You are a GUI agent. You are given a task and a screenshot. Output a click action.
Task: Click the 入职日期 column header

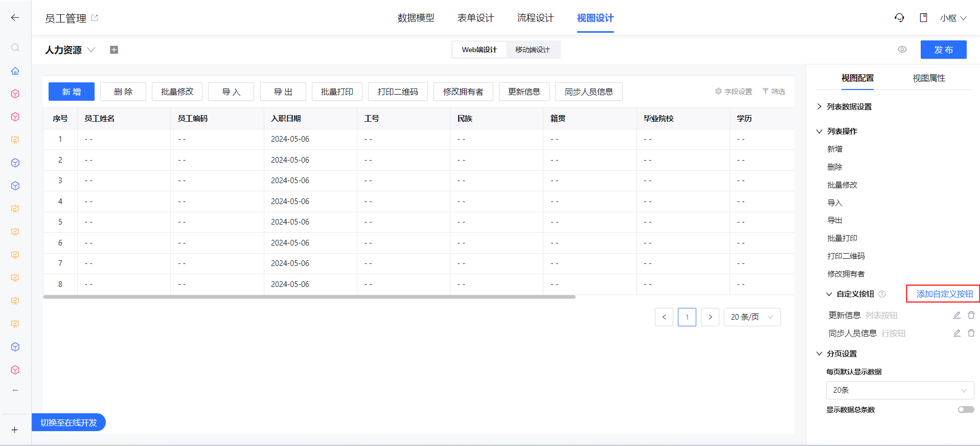point(310,118)
